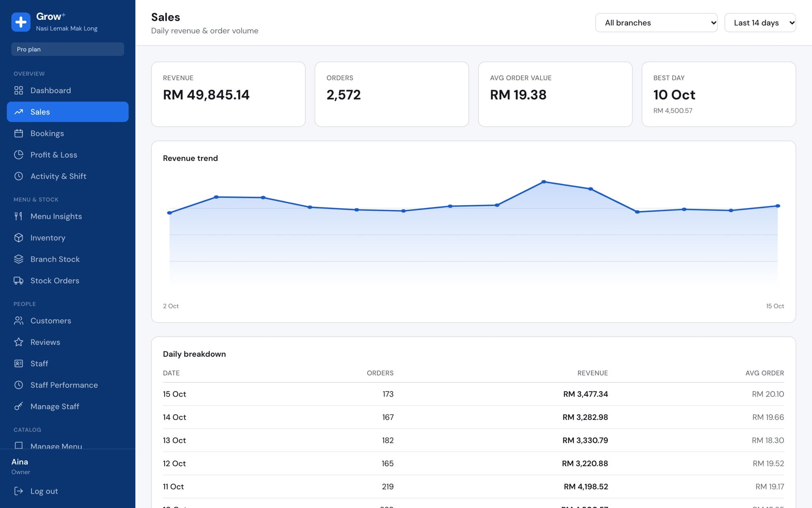This screenshot has width=812, height=508.
Task: Click the Best Day card 10 Oct
Action: point(719,94)
